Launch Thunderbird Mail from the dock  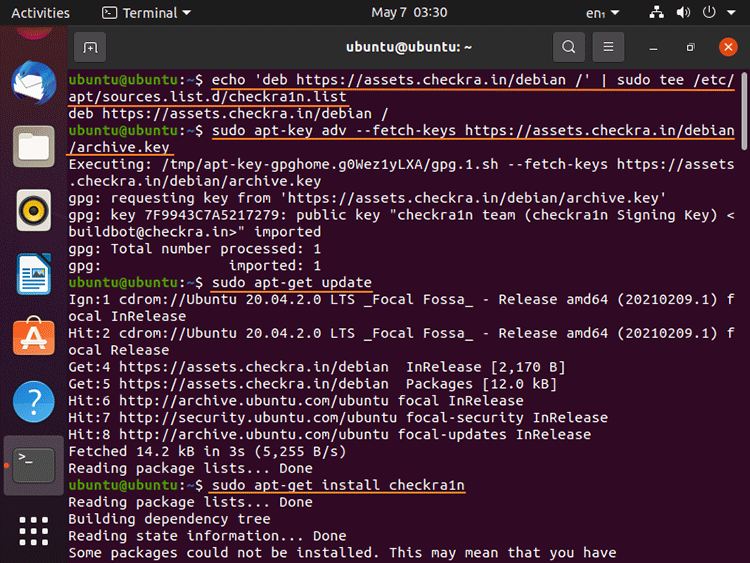tap(33, 82)
